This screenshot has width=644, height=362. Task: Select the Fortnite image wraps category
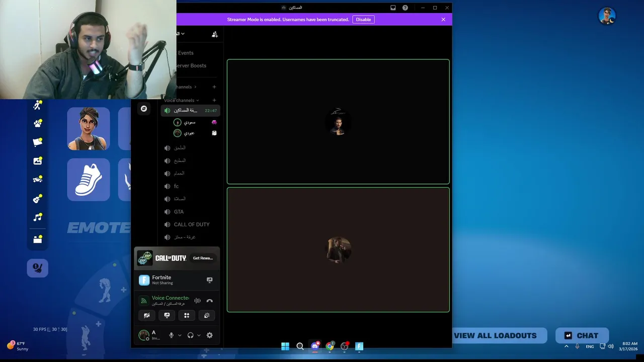(x=38, y=161)
